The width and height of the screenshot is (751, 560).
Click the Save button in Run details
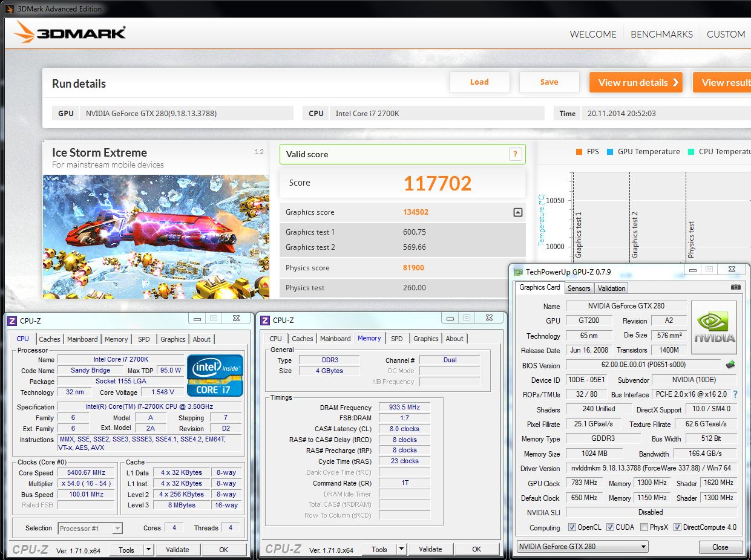point(549,82)
